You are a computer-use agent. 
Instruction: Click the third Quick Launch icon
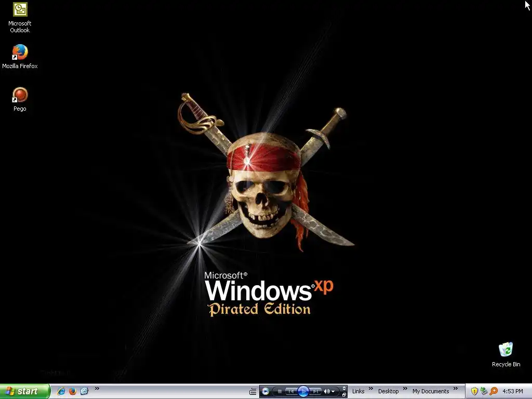pyautogui.click(x=84, y=391)
